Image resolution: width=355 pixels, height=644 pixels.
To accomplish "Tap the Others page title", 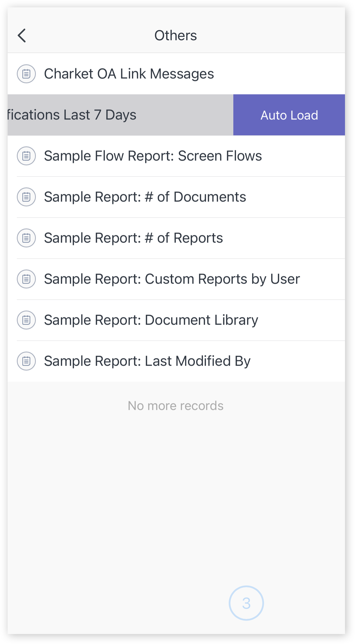I will click(176, 36).
